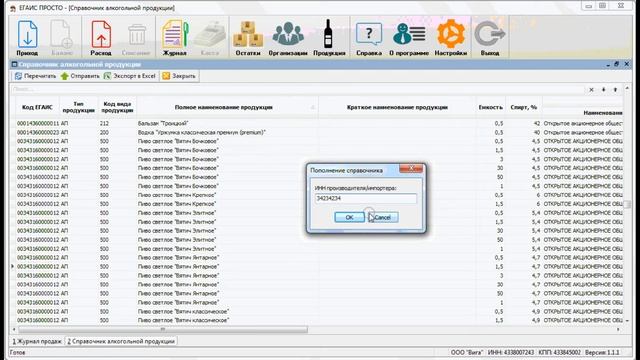Close the inner Справочник window
640x360 pixels.
(627, 64)
